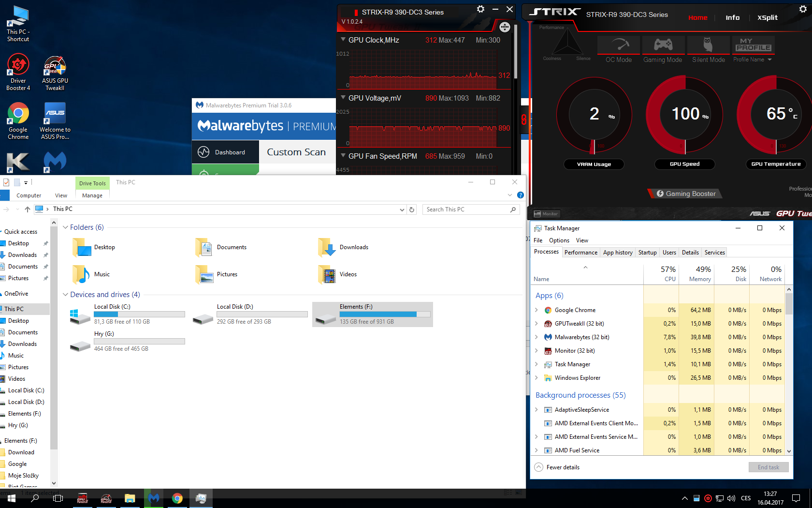Select Silent Mode owl icon
The height and width of the screenshot is (508, 812).
708,45
